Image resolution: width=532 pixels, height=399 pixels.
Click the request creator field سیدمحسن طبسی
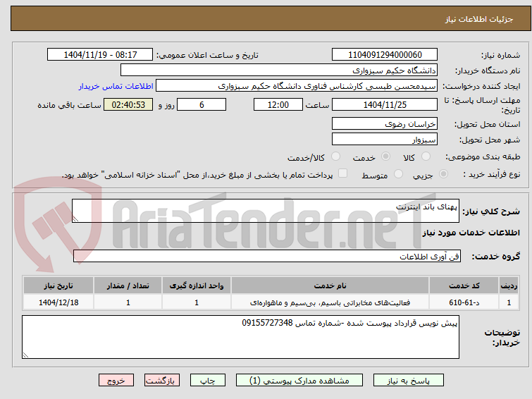[x=297, y=86]
